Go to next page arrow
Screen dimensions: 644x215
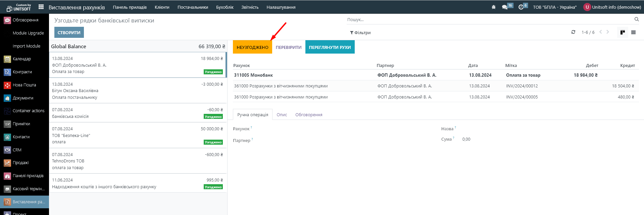click(608, 32)
